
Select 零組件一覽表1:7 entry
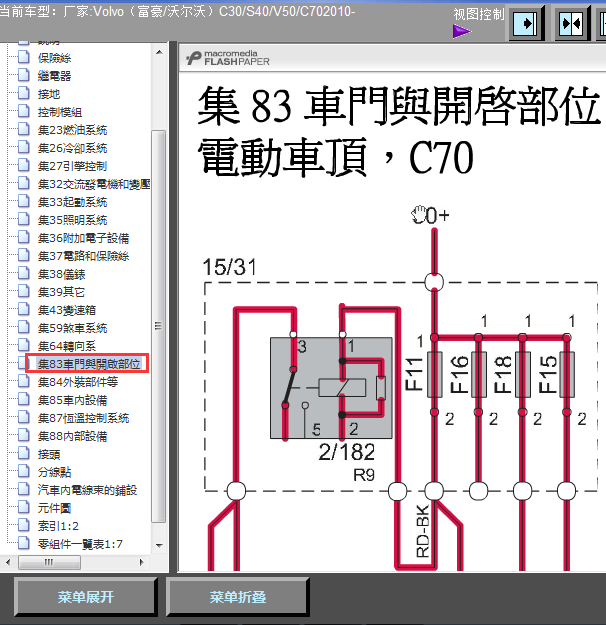[80, 544]
